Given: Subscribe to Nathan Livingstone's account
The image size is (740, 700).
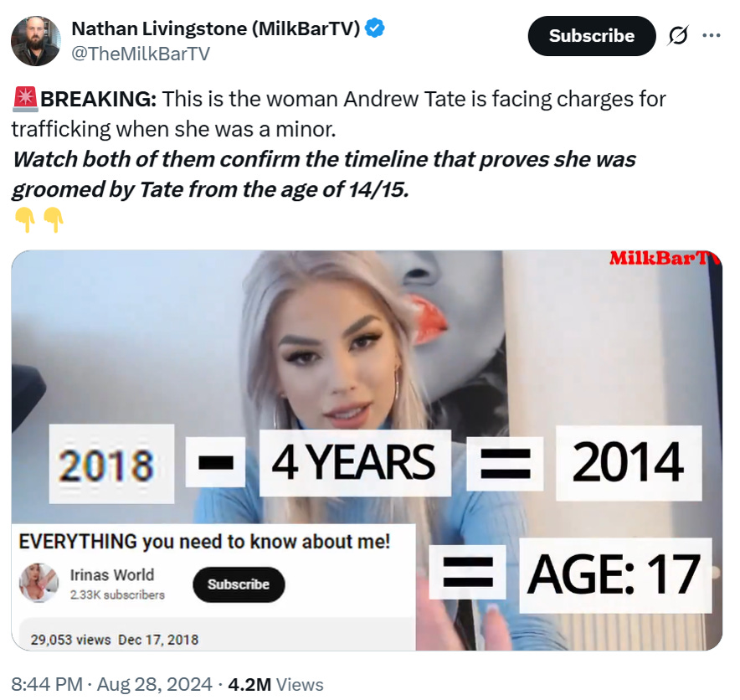Looking at the screenshot, I should coord(592,36).
